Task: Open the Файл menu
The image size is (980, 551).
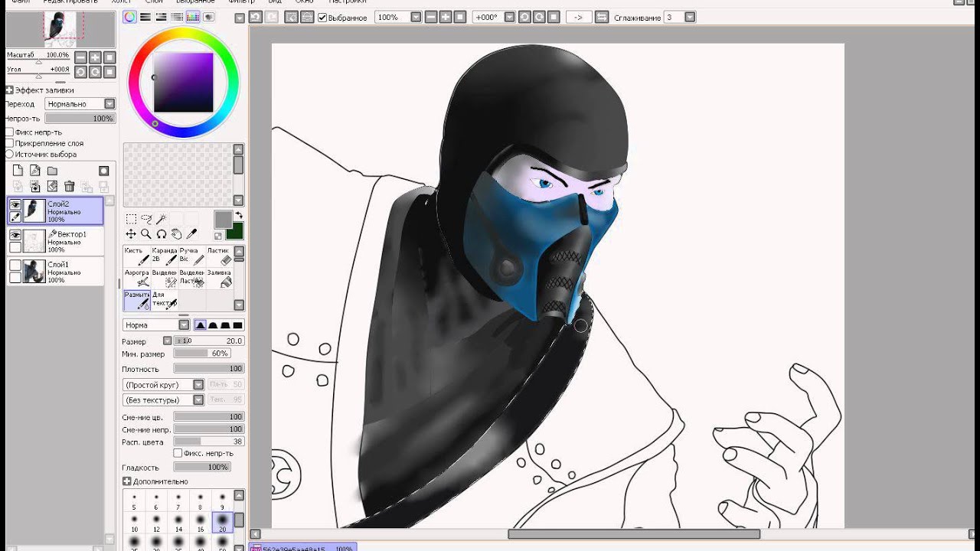Action: (21, 2)
